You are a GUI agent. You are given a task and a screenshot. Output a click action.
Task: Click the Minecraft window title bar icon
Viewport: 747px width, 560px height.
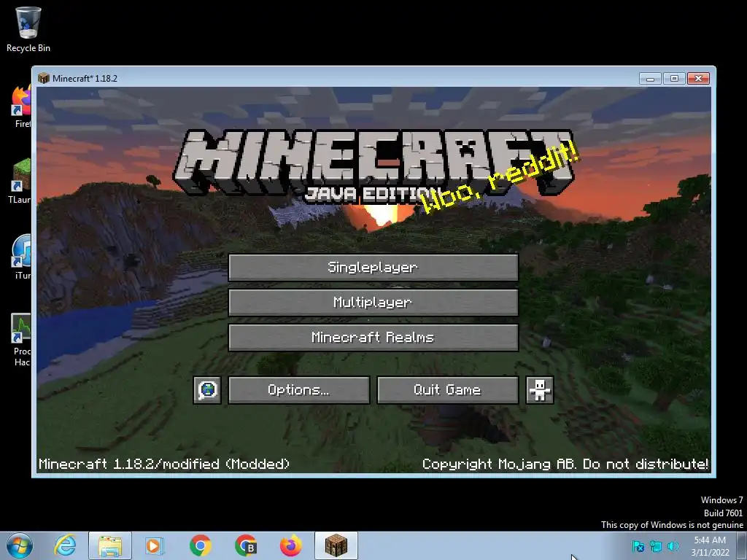[x=44, y=78]
